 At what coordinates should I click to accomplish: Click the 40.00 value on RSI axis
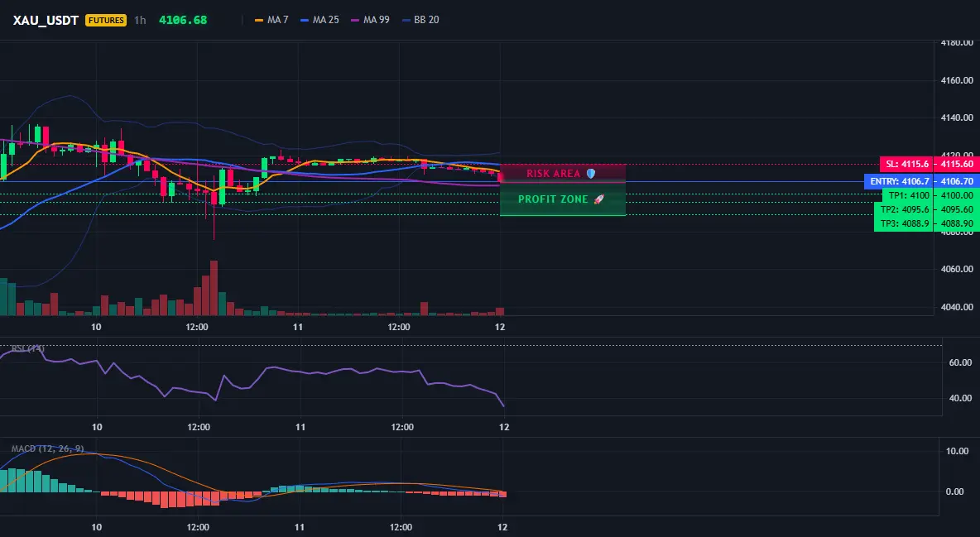point(959,398)
